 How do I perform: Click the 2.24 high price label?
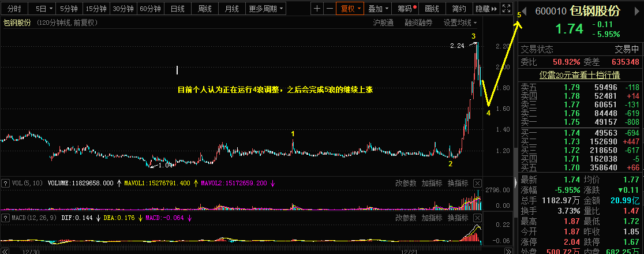point(457,46)
